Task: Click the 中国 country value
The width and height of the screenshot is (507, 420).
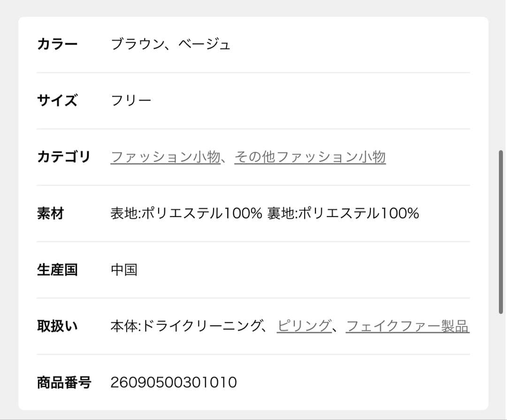Action: point(124,270)
